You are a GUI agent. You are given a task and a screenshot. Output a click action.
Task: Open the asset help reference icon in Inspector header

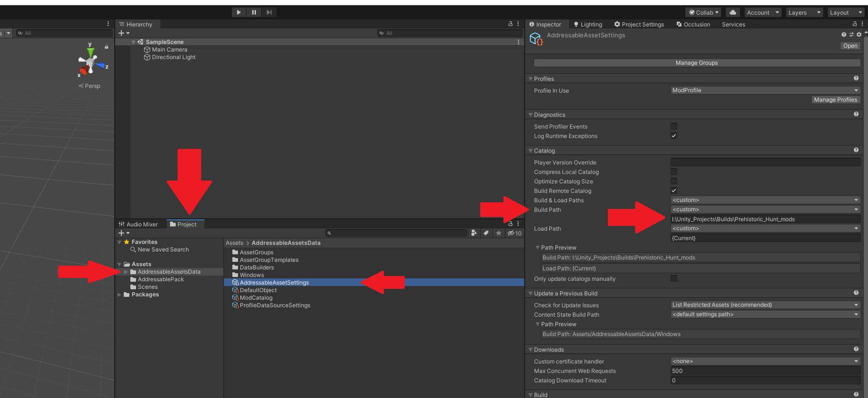tap(844, 35)
